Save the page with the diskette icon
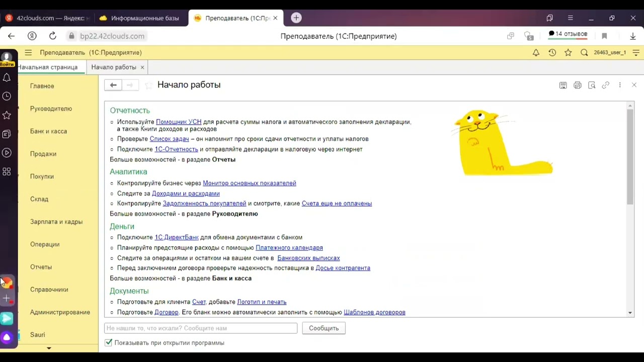This screenshot has height=362, width=644. coord(563,85)
